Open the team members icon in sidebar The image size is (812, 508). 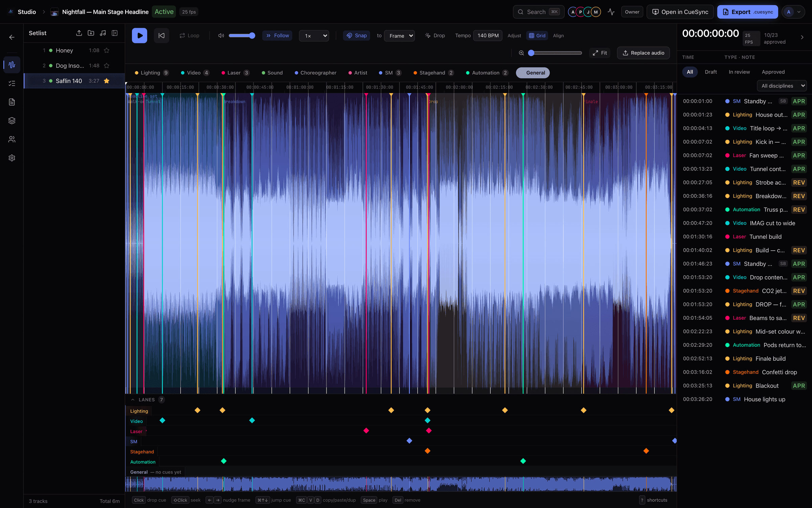(12, 139)
